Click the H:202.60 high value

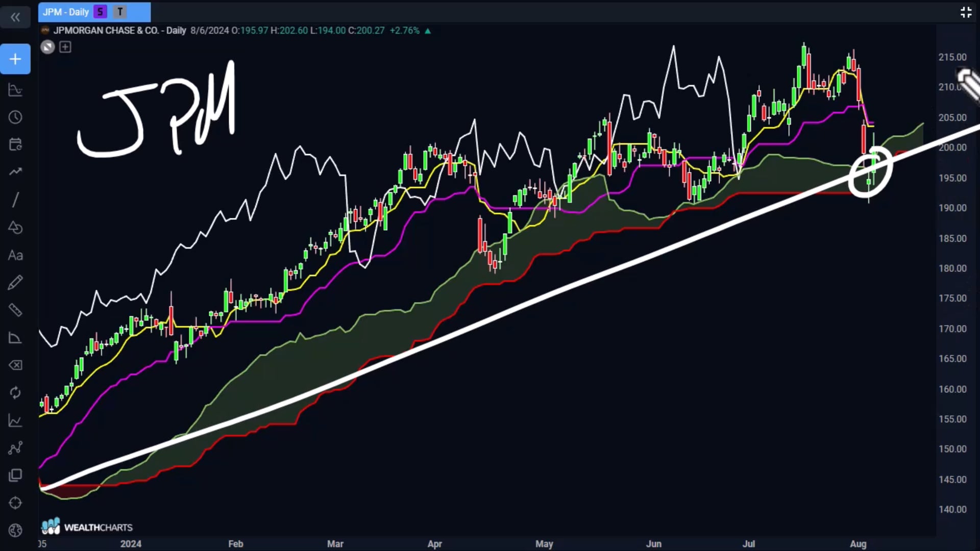[x=289, y=31]
